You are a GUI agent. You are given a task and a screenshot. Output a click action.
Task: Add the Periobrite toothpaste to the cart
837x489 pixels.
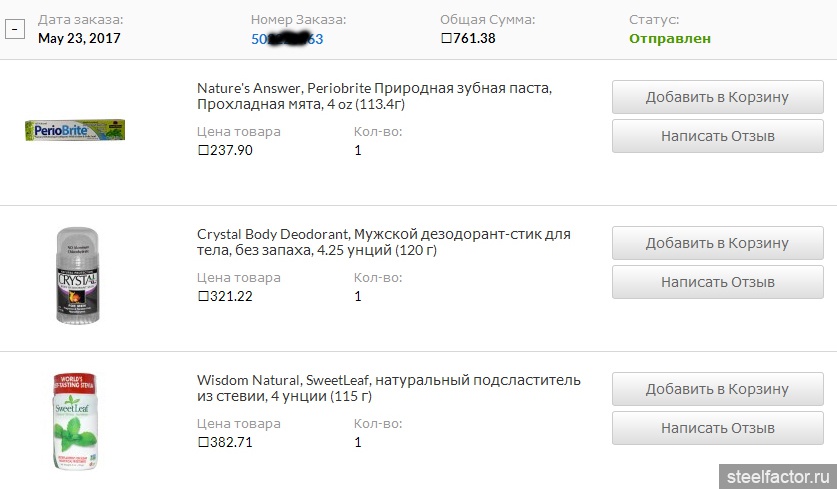tap(717, 97)
